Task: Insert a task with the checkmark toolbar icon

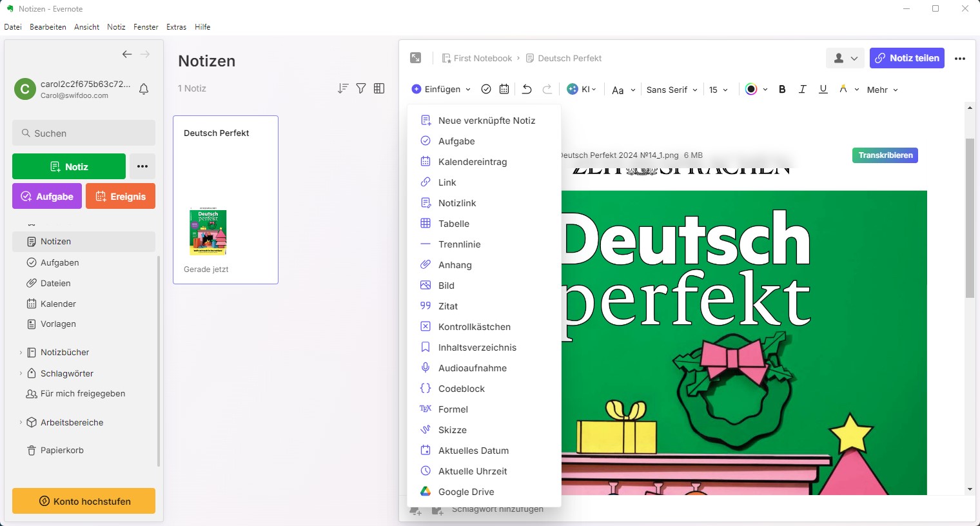Action: coord(486,90)
